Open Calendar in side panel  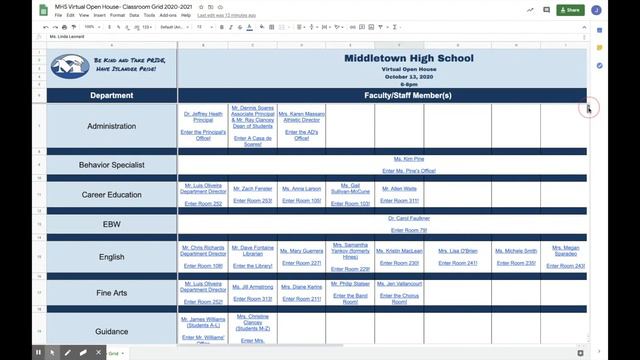click(x=599, y=30)
